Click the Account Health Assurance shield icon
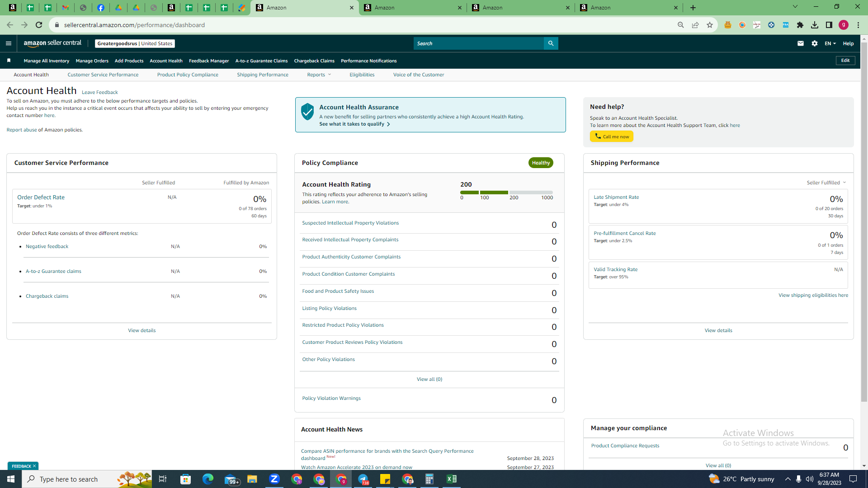 pyautogui.click(x=307, y=111)
